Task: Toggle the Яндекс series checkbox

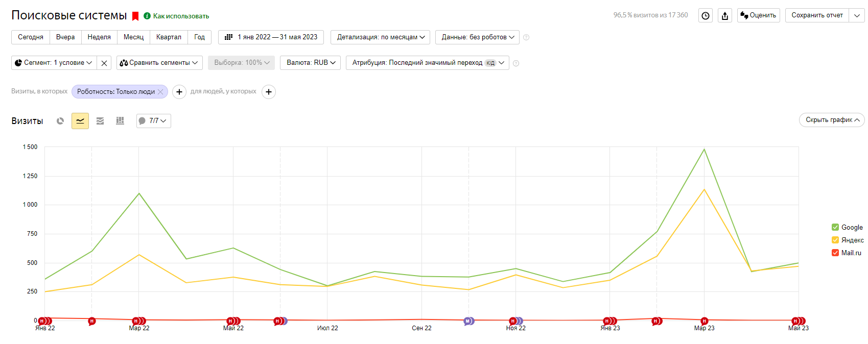Action: [x=835, y=240]
